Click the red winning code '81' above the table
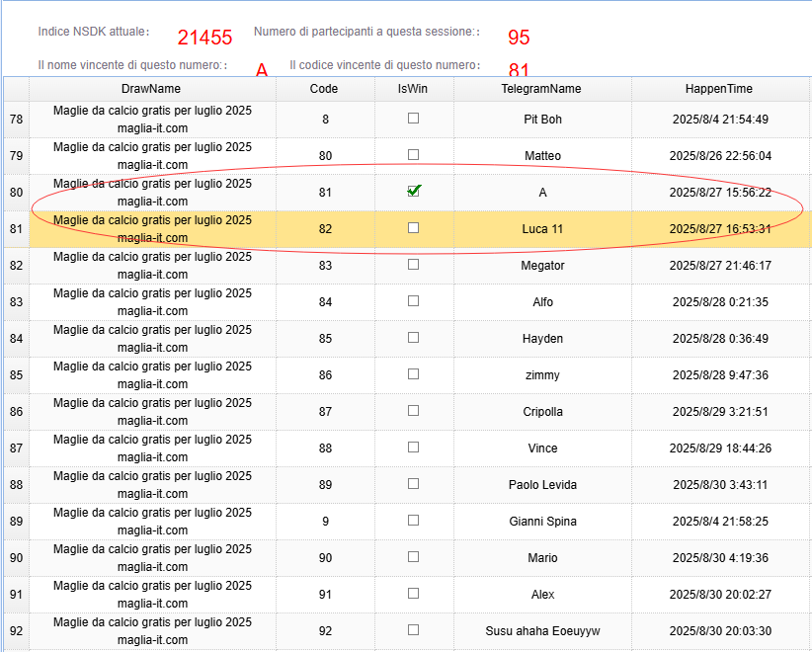The height and width of the screenshot is (652, 812). coord(519,69)
